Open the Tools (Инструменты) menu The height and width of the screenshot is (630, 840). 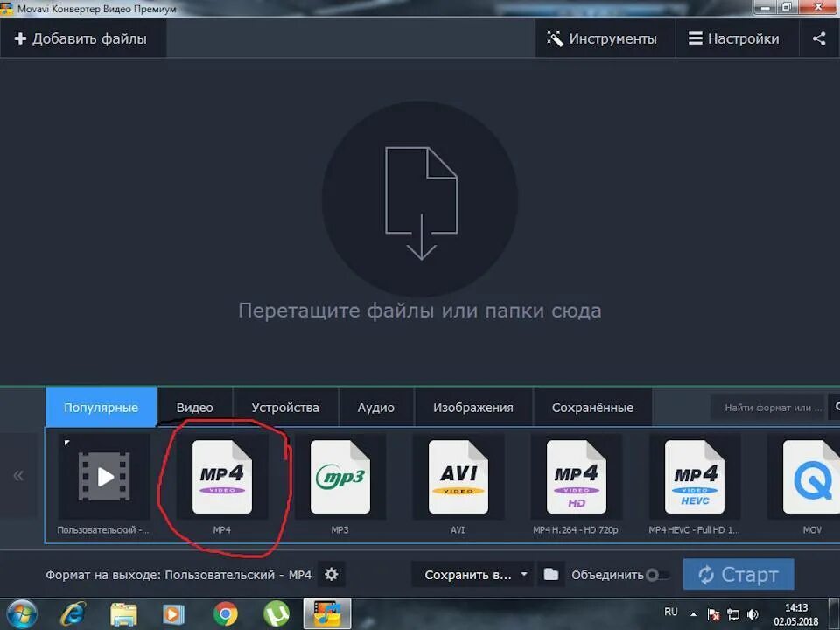click(602, 38)
